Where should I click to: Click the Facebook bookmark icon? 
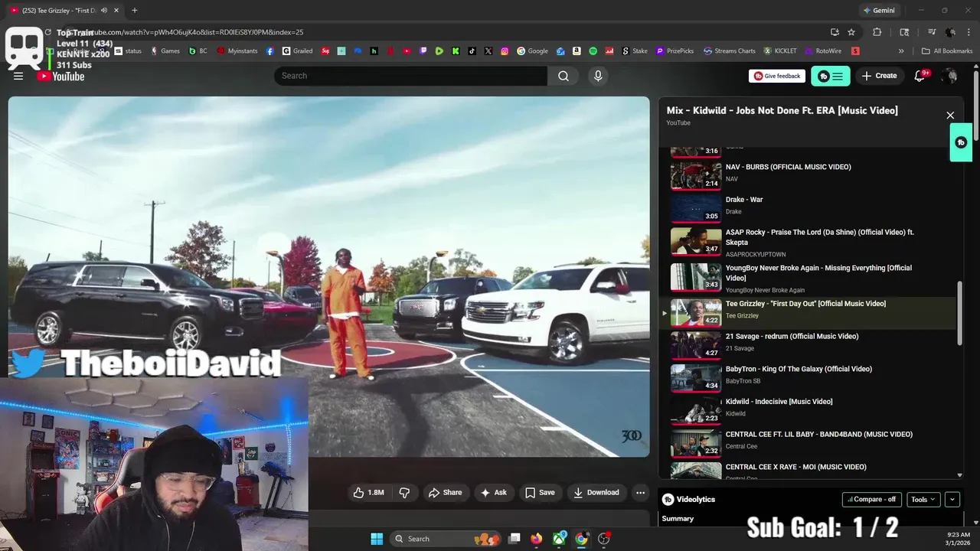click(270, 51)
